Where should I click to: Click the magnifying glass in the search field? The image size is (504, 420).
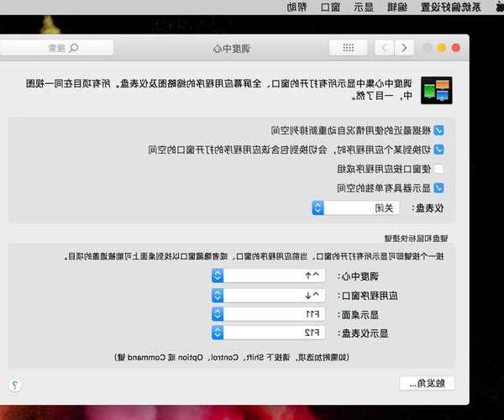(x=73, y=49)
